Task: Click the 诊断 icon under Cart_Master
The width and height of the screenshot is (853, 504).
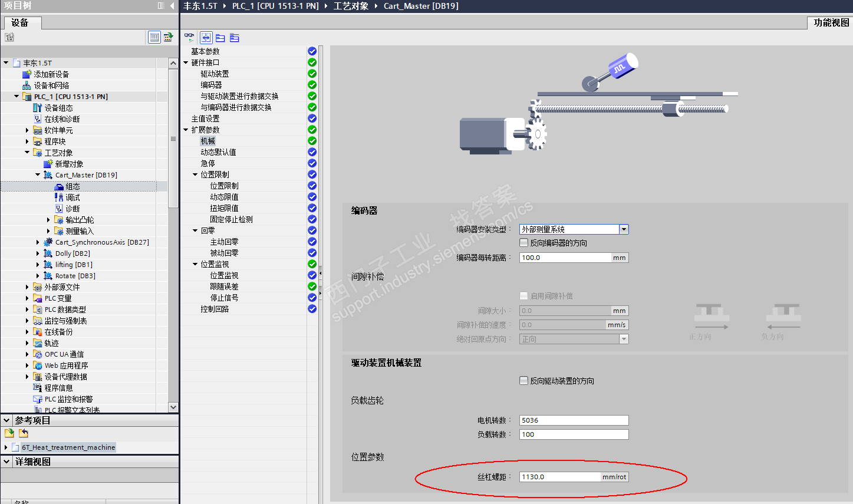Action: coord(58,209)
